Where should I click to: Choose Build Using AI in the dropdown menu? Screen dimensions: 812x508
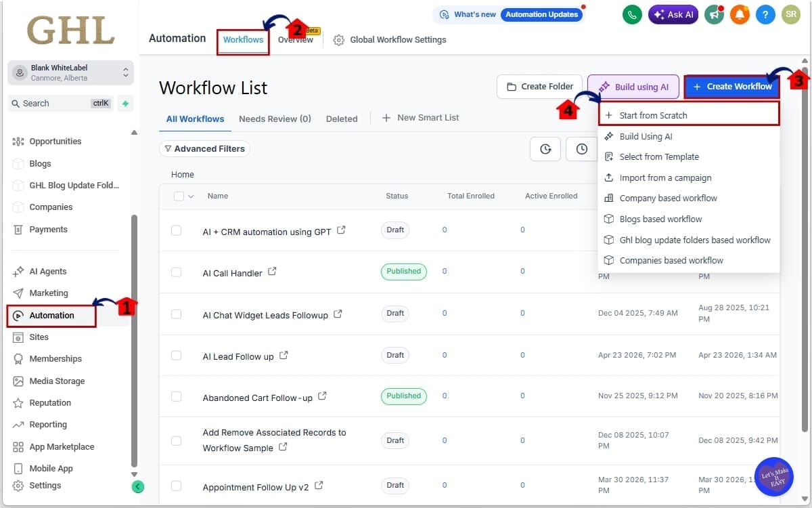click(689, 136)
